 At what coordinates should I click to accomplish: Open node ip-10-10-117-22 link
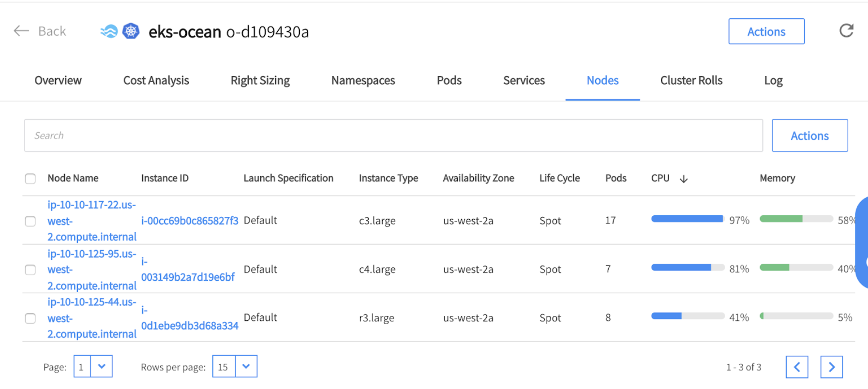92,221
